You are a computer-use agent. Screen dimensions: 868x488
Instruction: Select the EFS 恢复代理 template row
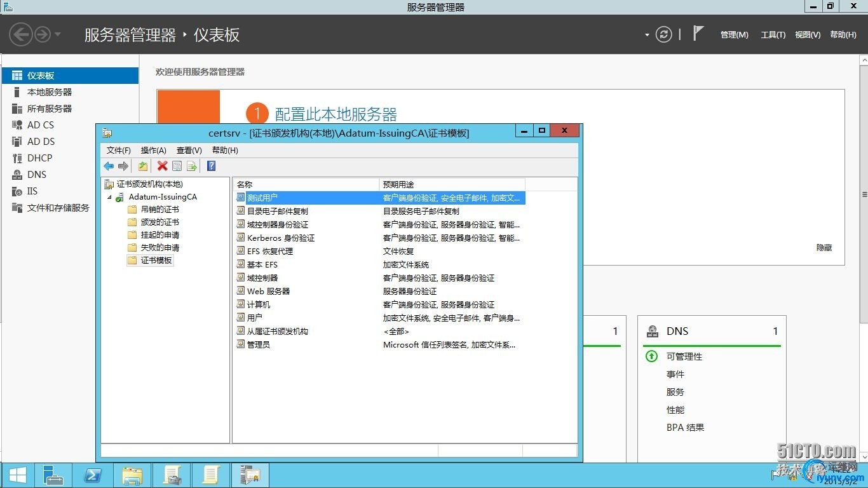(x=380, y=252)
